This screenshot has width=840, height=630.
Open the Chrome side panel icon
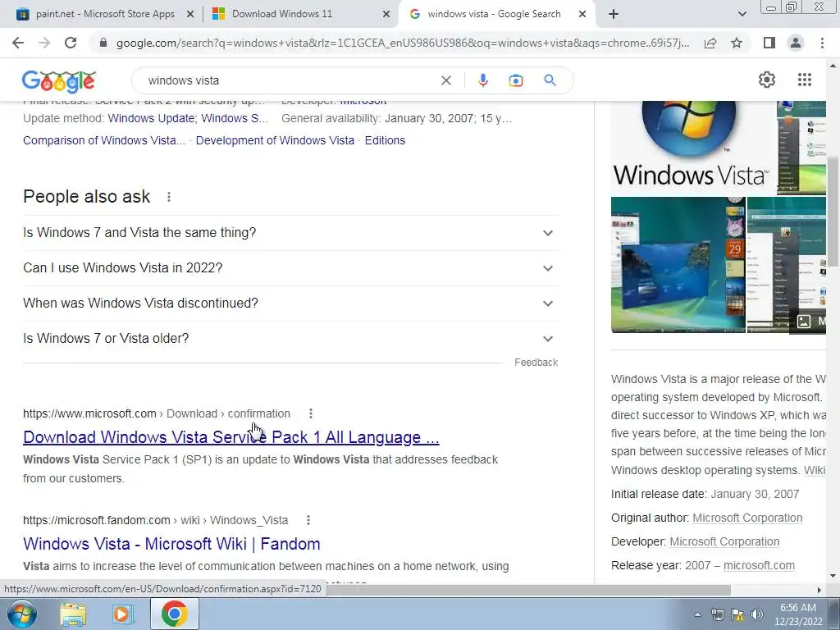tap(769, 43)
